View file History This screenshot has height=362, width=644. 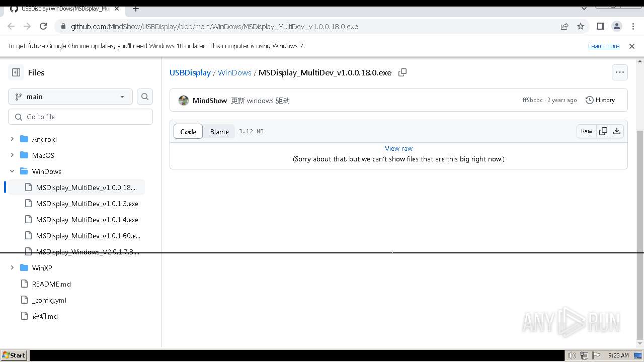[600, 100]
